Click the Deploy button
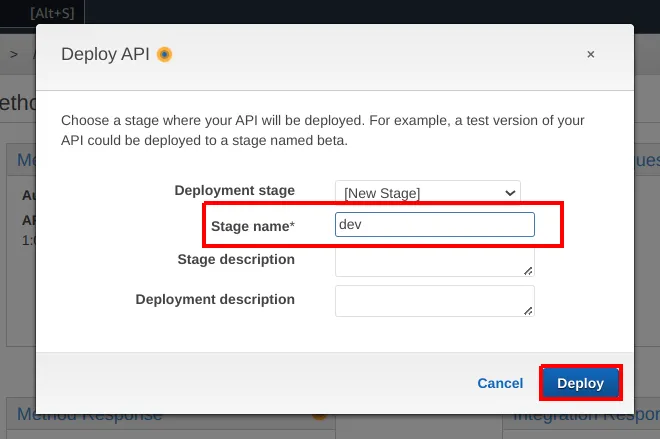This screenshot has height=439, width=660. pos(580,383)
